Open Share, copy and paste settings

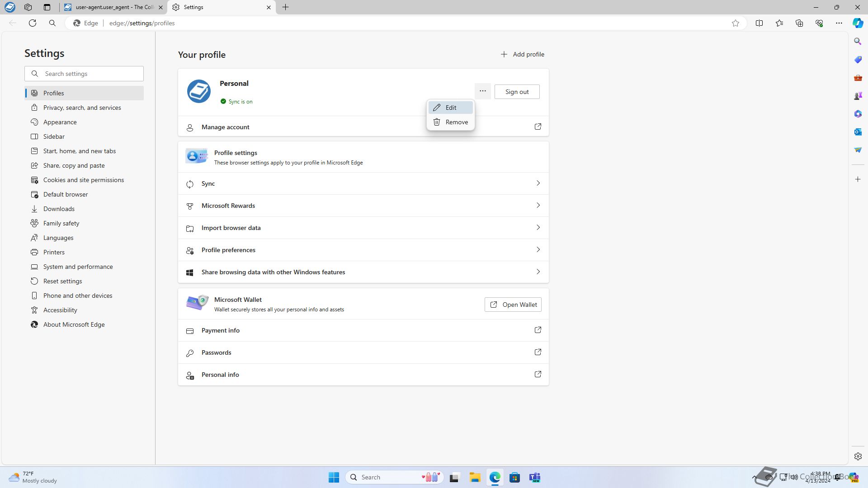84,165
